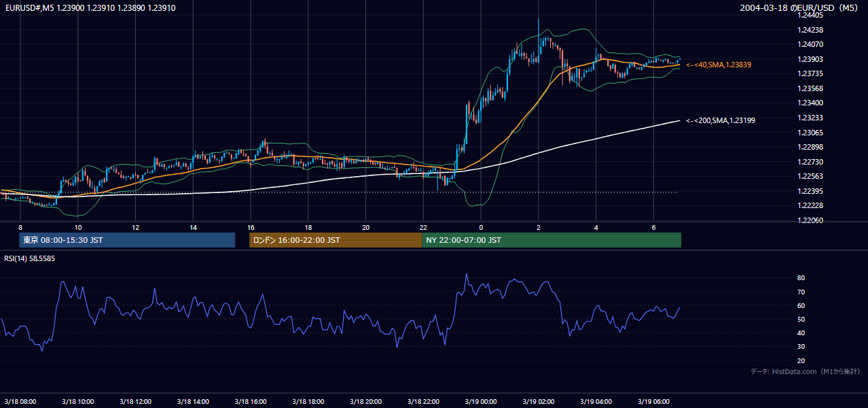Click price axis value 1.22228
The height and width of the screenshot is (408, 868).
coord(810,205)
